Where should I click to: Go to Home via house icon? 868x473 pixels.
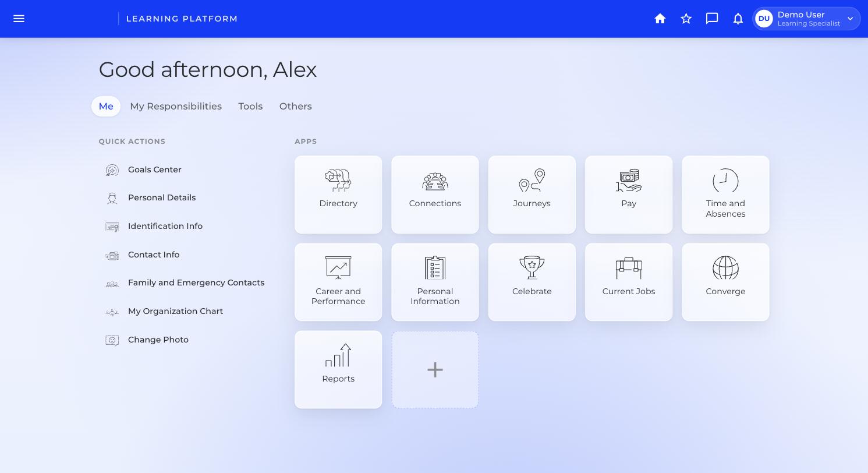click(660, 19)
